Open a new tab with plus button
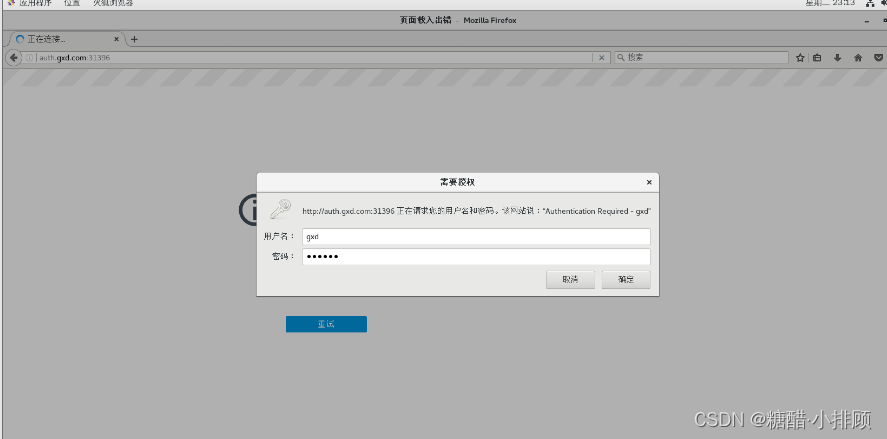Image resolution: width=887 pixels, height=439 pixels. [x=134, y=40]
